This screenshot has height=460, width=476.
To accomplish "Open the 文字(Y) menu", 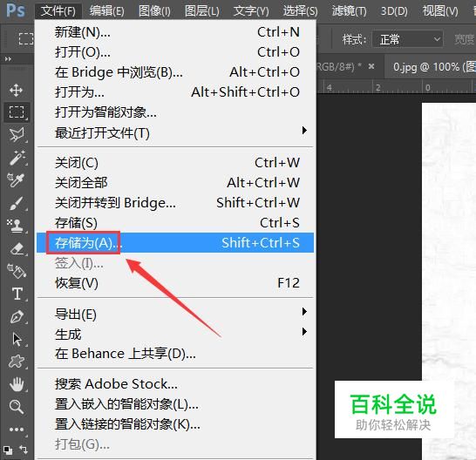I will [x=251, y=11].
